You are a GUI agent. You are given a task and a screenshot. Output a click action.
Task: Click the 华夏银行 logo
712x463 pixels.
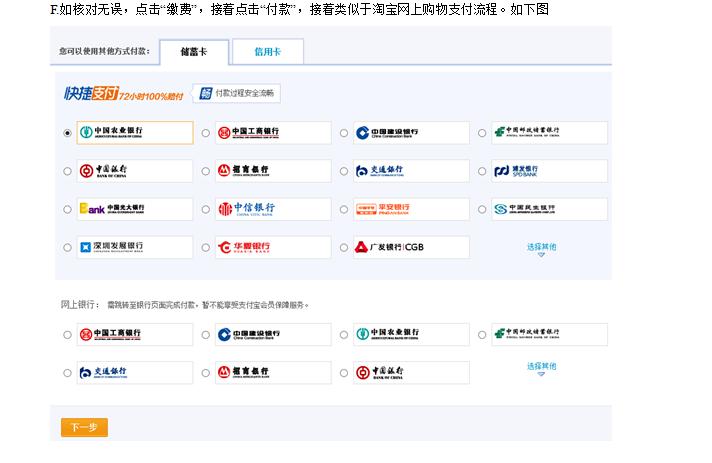tap(273, 247)
